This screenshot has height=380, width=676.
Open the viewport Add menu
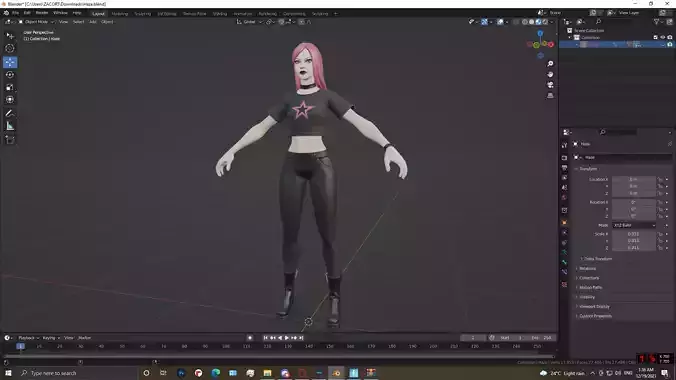[93, 22]
